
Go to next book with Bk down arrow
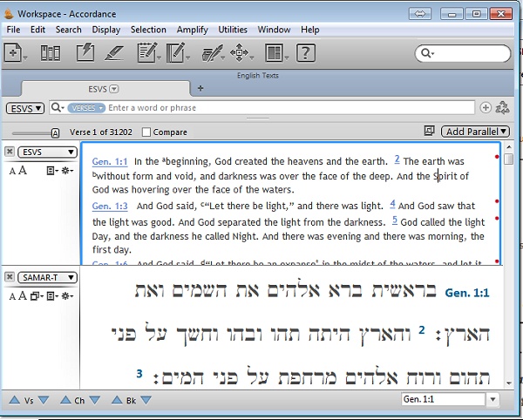[x=146, y=400]
